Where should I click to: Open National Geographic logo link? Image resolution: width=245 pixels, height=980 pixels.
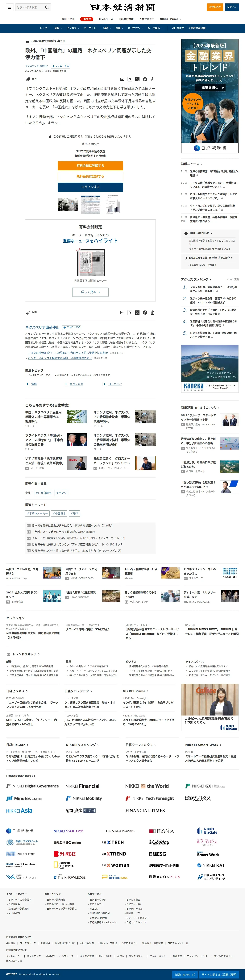click(x=64, y=865)
